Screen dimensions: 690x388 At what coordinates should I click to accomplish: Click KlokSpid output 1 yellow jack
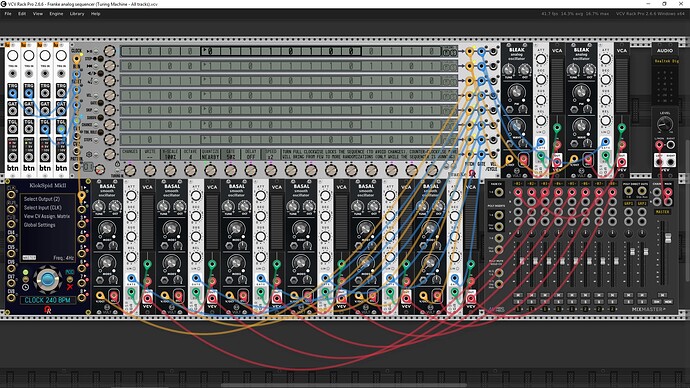click(81, 196)
